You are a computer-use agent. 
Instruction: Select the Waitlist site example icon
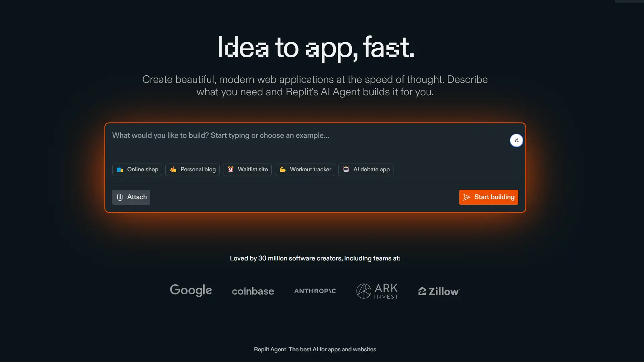(x=230, y=169)
